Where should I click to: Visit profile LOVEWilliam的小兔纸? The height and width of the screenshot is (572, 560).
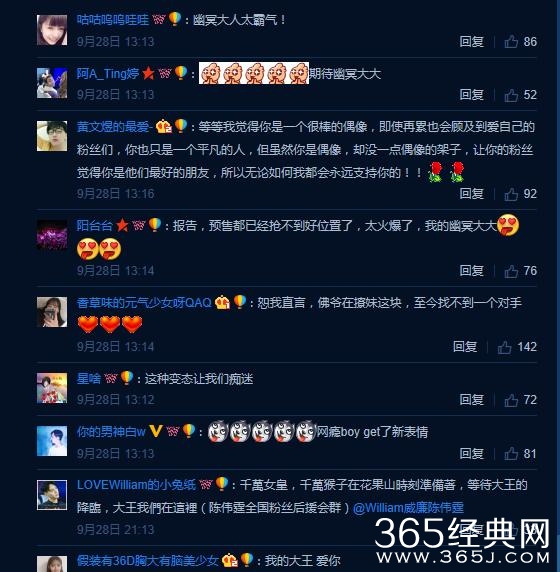136,485
